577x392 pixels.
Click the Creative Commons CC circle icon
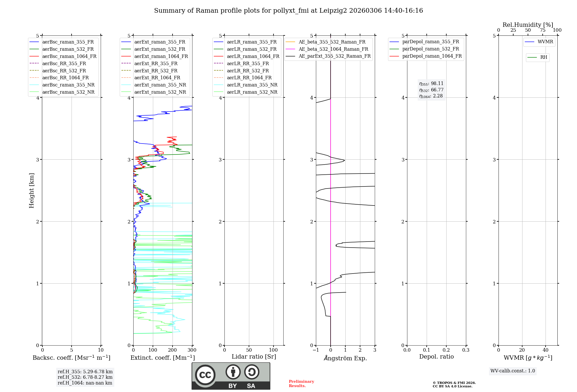tap(205, 375)
